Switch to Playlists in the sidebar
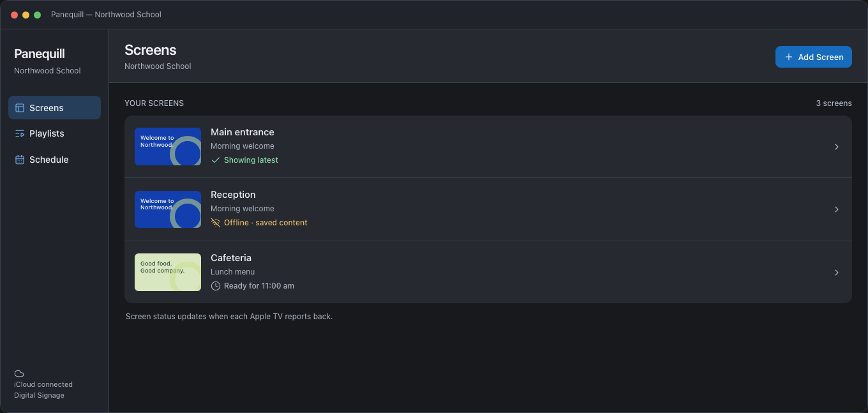The image size is (868, 413). (54, 133)
